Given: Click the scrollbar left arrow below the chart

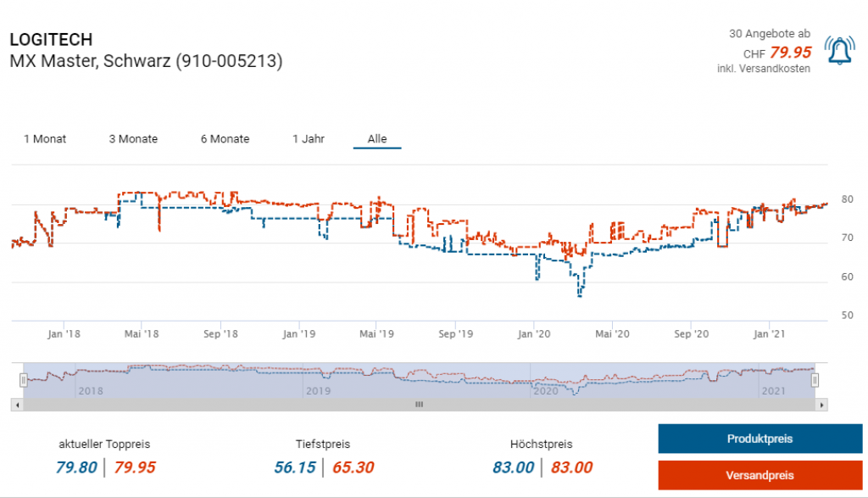Looking at the screenshot, I should point(15,406).
